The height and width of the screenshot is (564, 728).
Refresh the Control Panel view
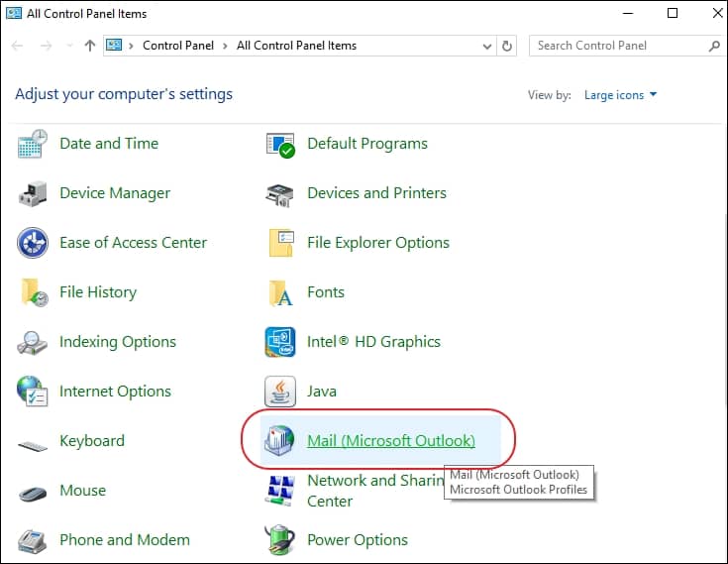pos(507,46)
